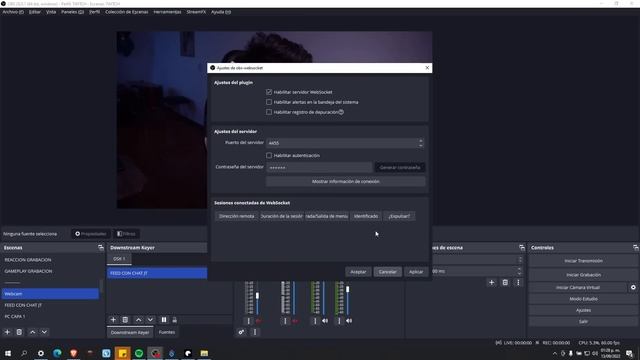Click the Downstream Keyer pause icon
640x360 pixels.
click(x=164, y=320)
